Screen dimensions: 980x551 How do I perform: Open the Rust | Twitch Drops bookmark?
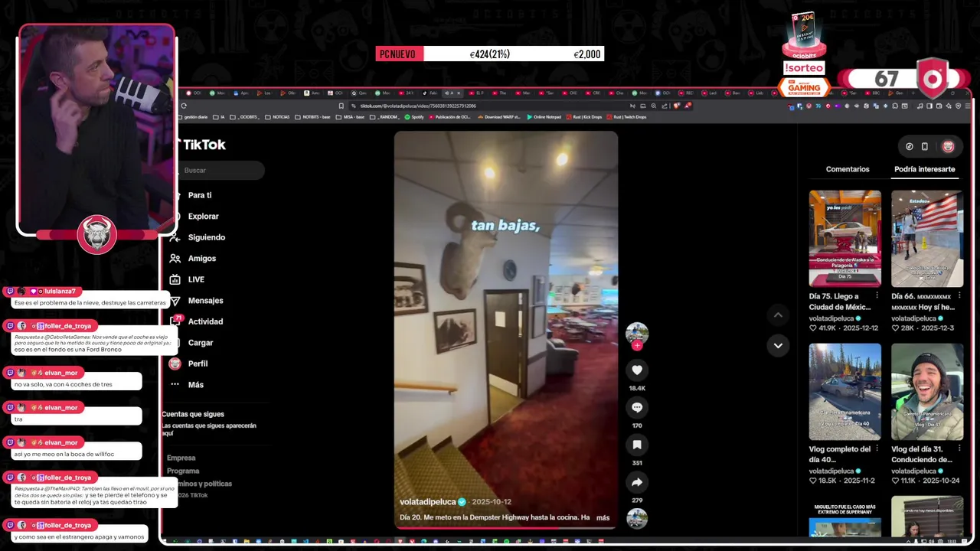[x=626, y=117]
